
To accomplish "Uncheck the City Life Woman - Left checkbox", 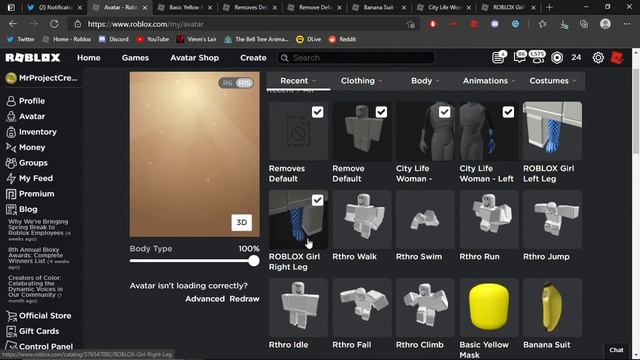I will click(508, 112).
